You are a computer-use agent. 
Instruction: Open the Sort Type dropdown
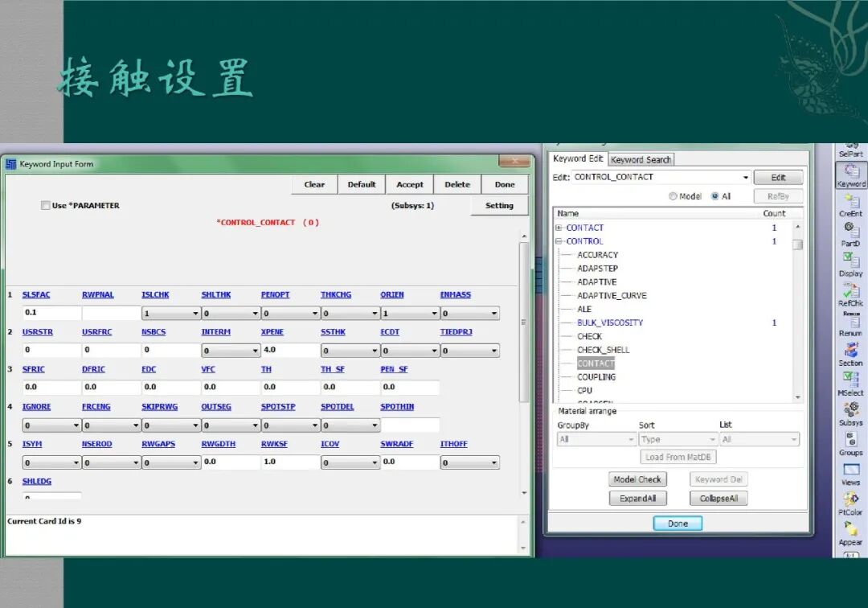tap(678, 439)
